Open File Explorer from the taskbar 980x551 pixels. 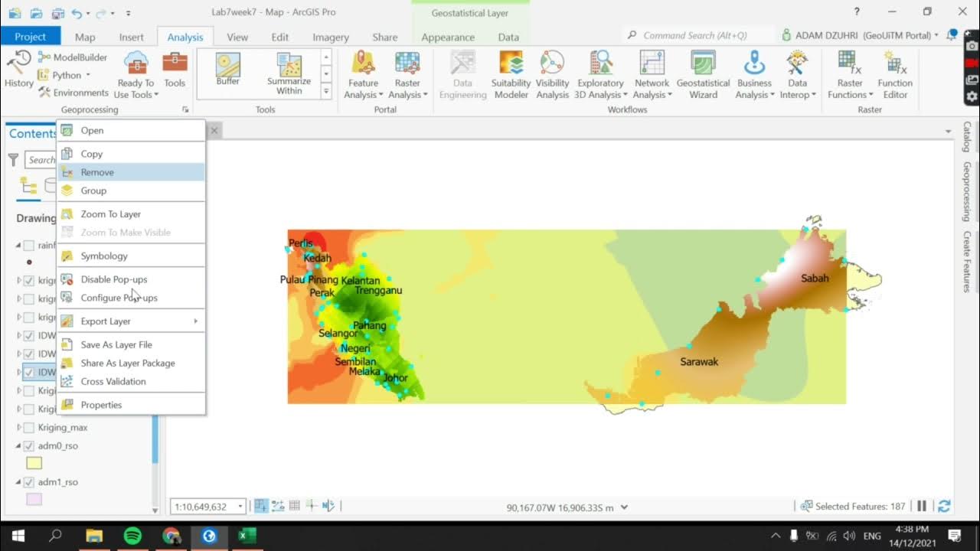click(x=93, y=536)
